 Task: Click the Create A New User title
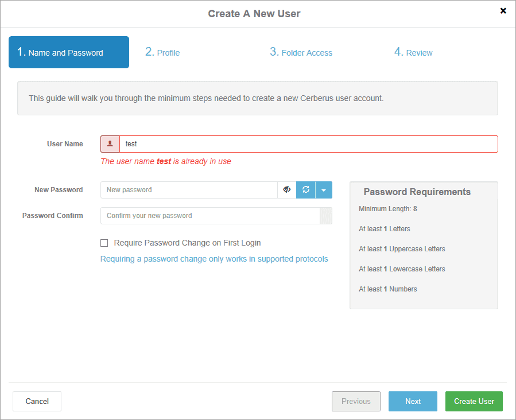[254, 14]
